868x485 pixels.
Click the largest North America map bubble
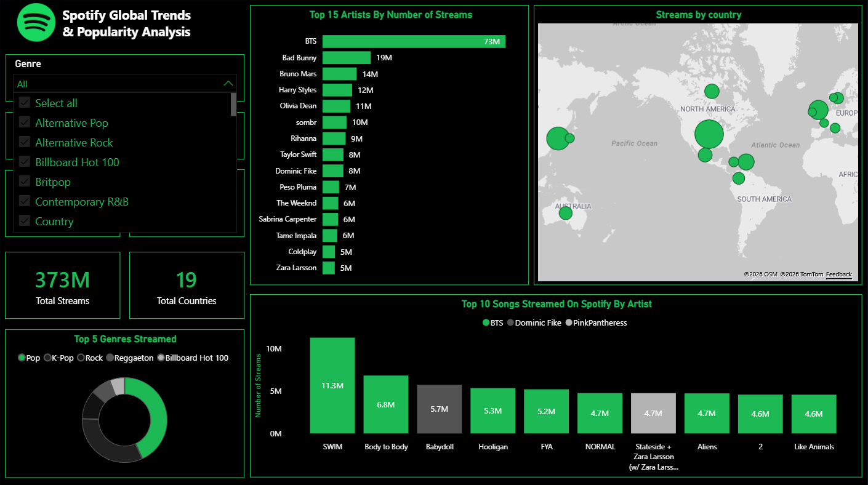709,134
